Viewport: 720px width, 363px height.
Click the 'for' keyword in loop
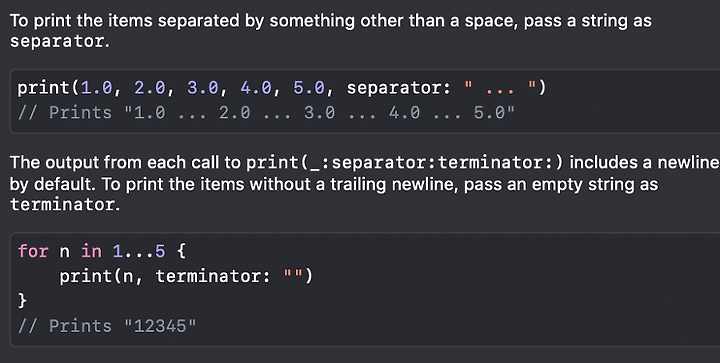(33, 251)
